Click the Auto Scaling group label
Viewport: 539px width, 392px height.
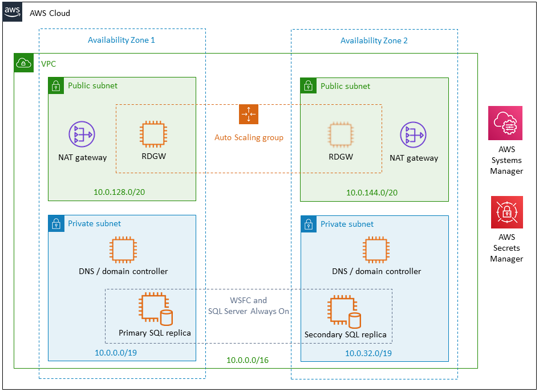pyautogui.click(x=249, y=138)
